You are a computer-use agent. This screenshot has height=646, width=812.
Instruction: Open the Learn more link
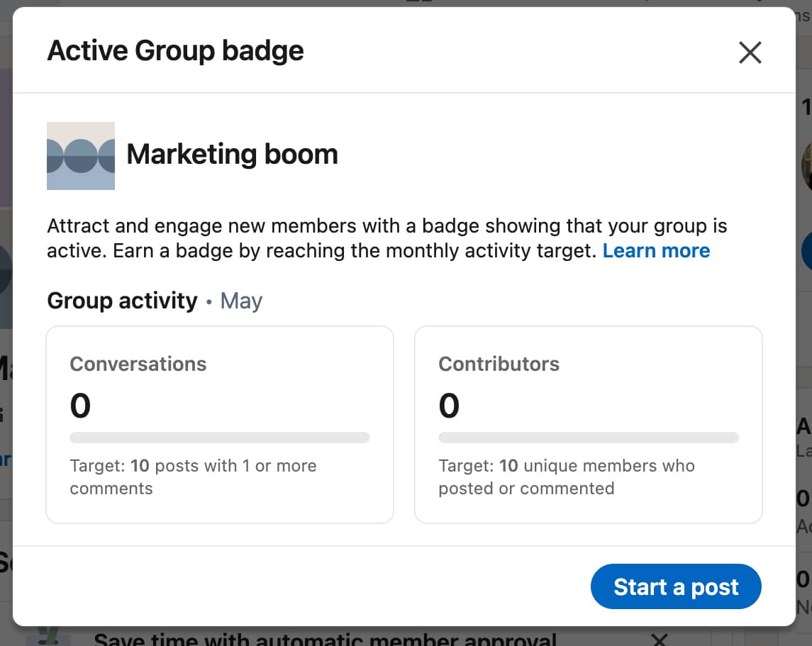656,250
